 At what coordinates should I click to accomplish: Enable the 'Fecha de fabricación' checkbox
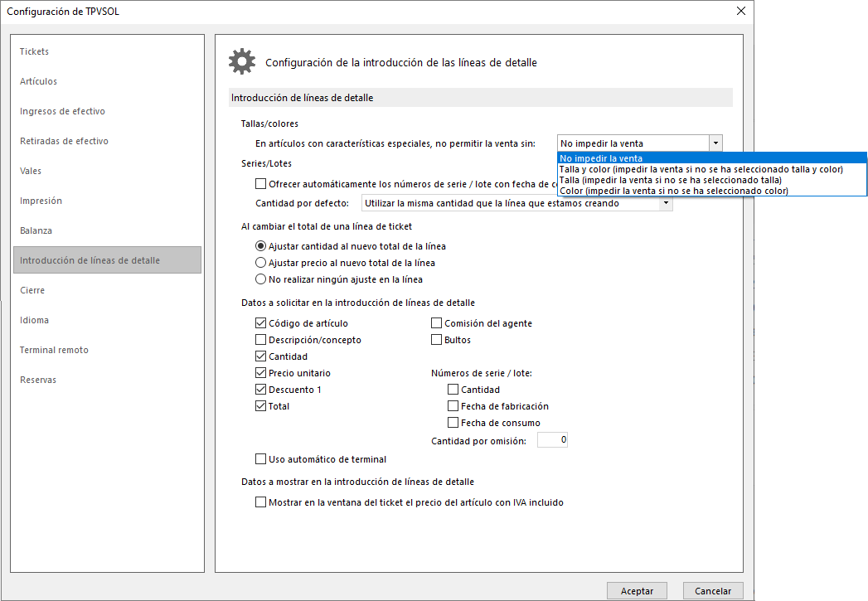pos(453,406)
